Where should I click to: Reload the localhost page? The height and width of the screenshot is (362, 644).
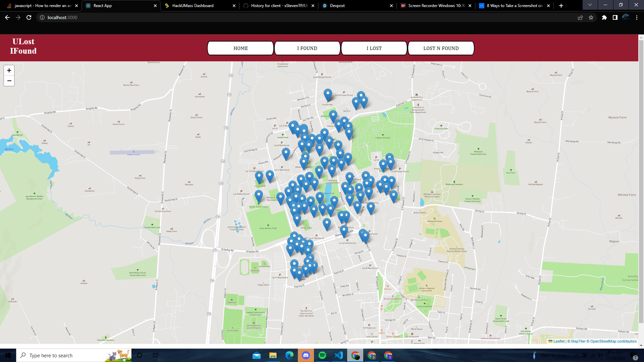pyautogui.click(x=29, y=17)
